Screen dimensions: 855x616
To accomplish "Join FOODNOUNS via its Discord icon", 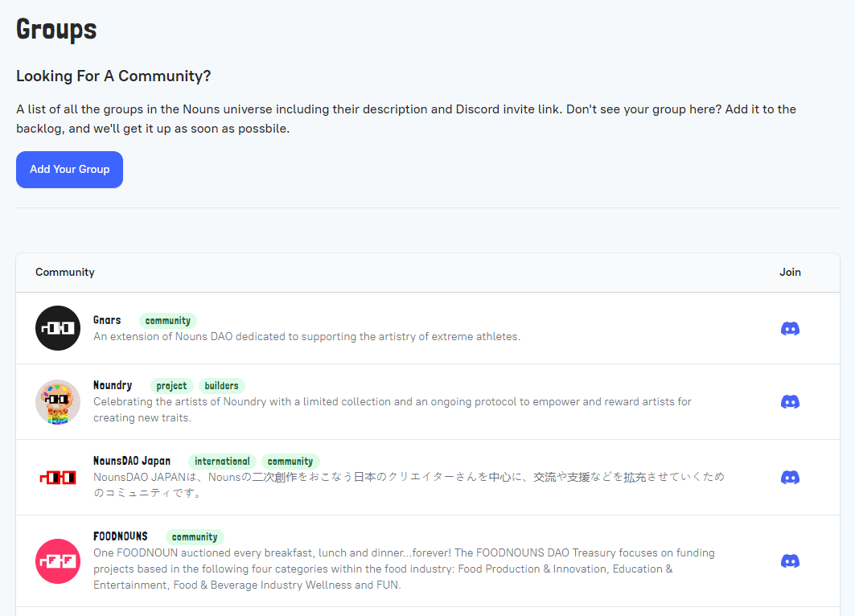I will point(790,561).
